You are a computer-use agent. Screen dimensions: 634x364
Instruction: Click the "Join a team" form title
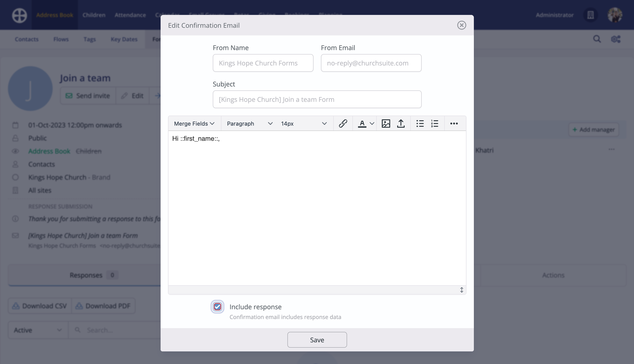[85, 78]
